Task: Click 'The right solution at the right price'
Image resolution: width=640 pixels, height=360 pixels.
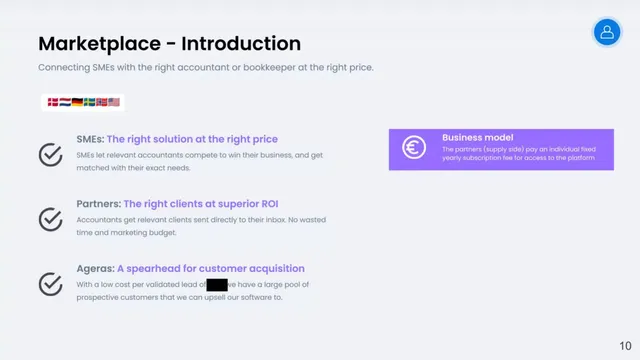Action: coord(192,139)
